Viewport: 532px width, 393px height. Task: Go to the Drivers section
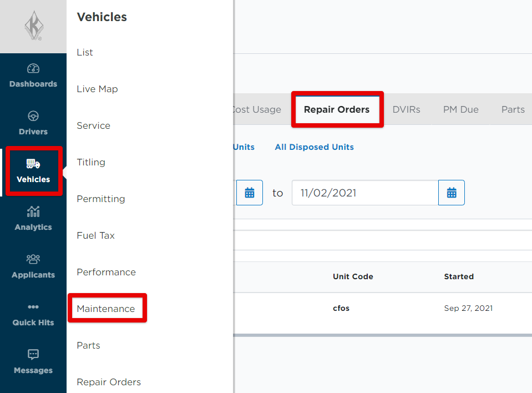tap(33, 123)
